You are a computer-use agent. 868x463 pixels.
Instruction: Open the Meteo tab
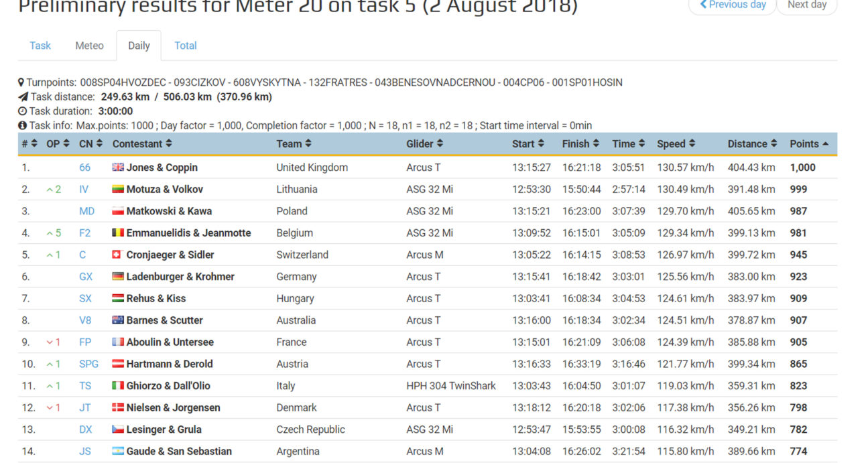point(89,46)
